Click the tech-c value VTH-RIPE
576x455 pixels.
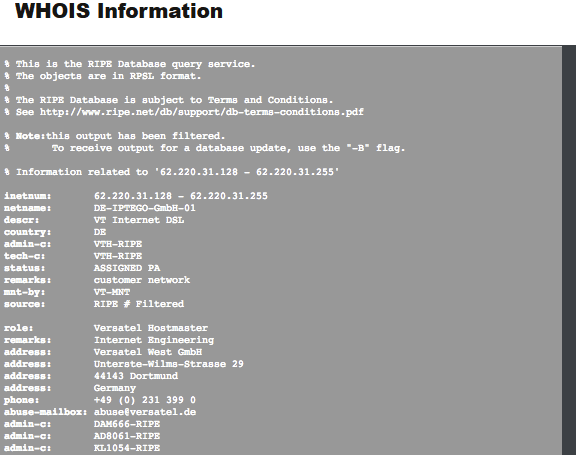pyautogui.click(x=118, y=256)
